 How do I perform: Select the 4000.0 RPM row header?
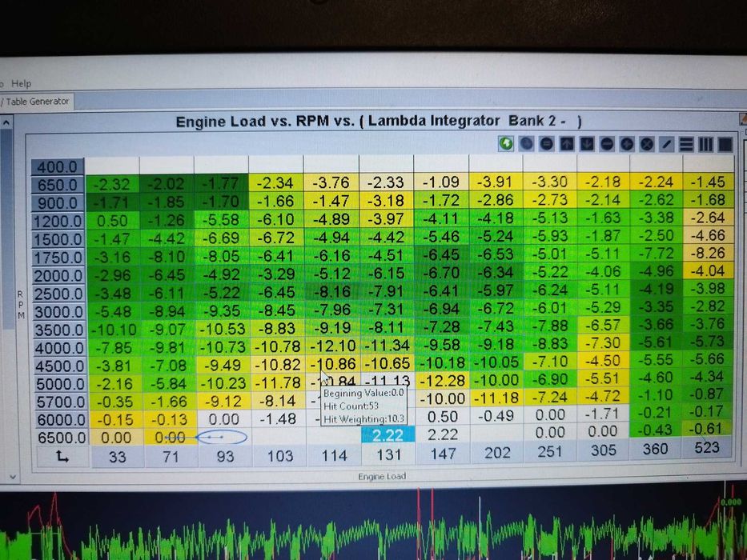[59, 348]
